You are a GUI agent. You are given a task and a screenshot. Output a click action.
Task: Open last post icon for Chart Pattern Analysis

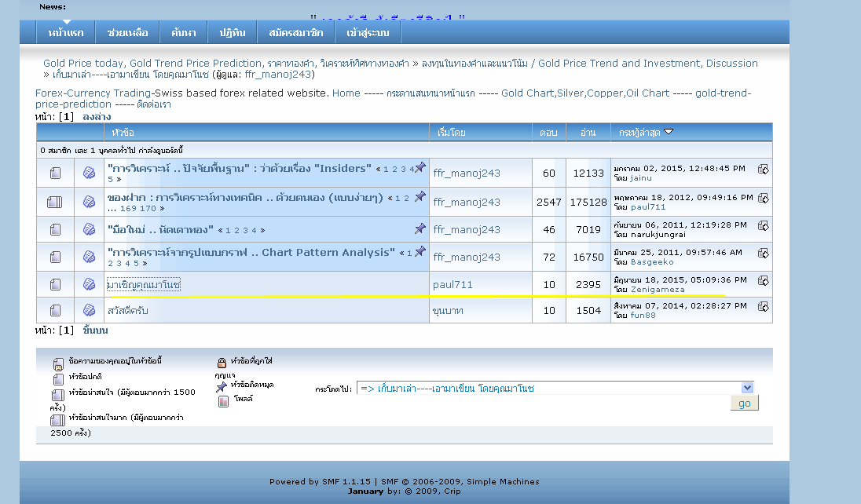coord(764,253)
